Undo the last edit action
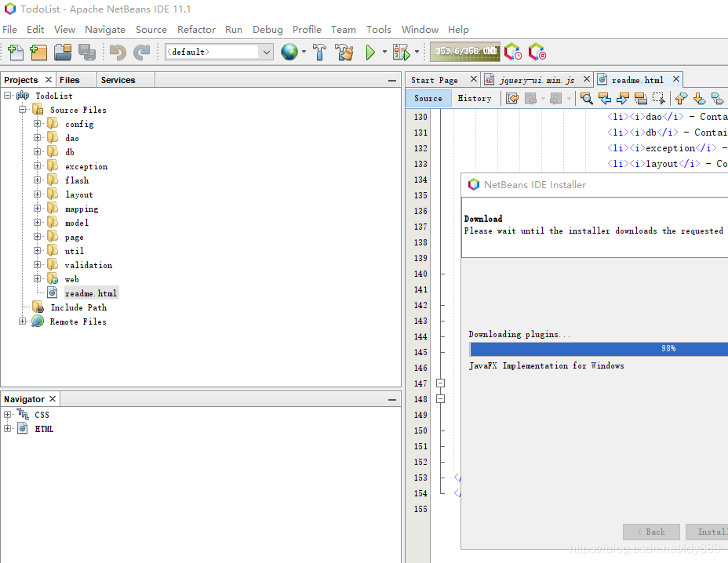The width and height of the screenshot is (728, 563). click(x=118, y=52)
